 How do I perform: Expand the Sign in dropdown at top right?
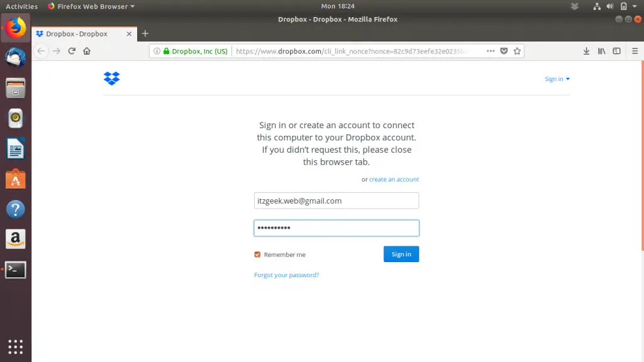pyautogui.click(x=557, y=79)
